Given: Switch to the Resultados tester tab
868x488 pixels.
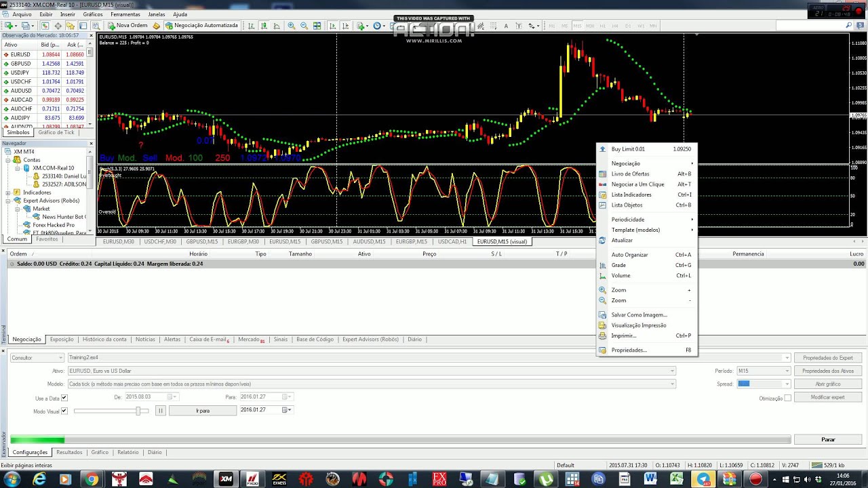Looking at the screenshot, I should [69, 452].
